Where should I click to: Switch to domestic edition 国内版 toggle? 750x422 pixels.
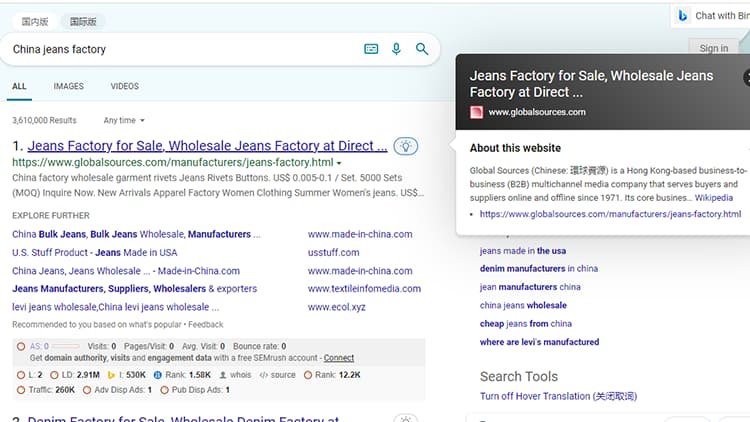34,22
